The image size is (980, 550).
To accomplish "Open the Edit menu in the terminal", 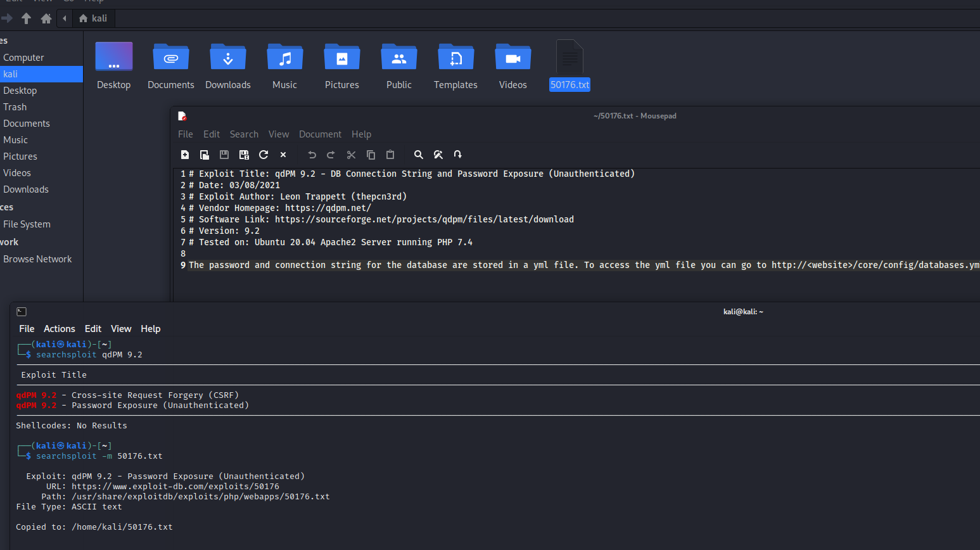I will (93, 329).
